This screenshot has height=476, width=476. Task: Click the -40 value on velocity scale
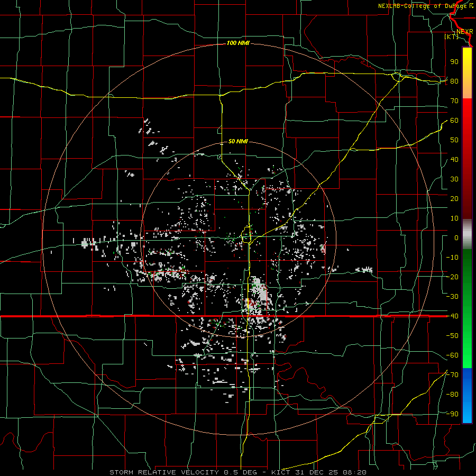(x=452, y=316)
